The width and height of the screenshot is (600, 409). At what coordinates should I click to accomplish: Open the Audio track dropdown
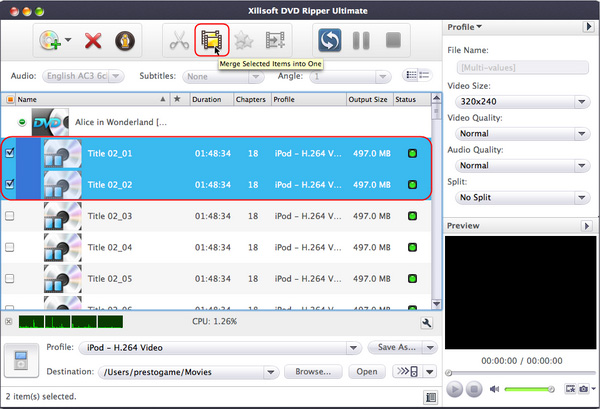(x=83, y=76)
